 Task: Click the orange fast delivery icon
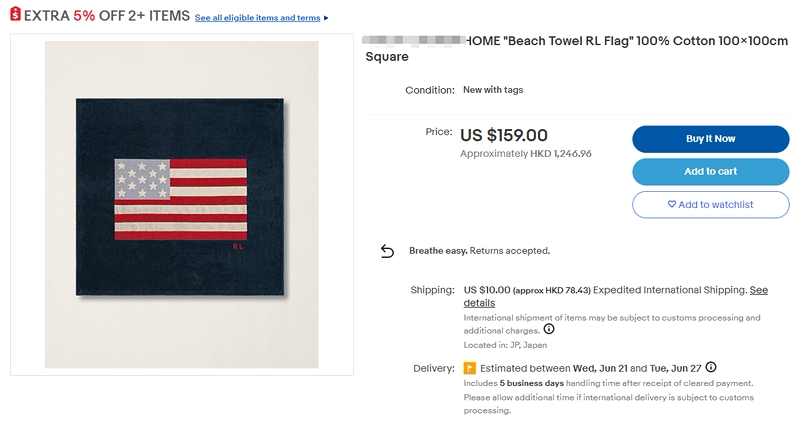[470, 367]
